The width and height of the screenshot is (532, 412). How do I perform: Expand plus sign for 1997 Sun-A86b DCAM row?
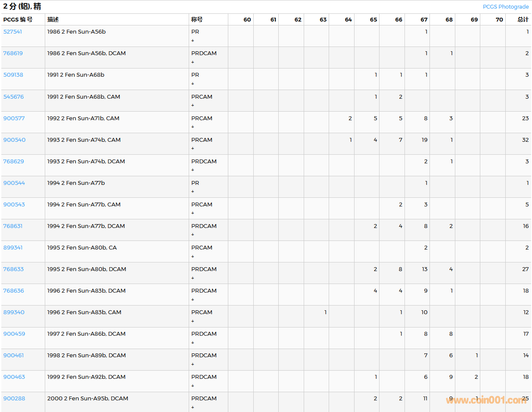coord(193,343)
